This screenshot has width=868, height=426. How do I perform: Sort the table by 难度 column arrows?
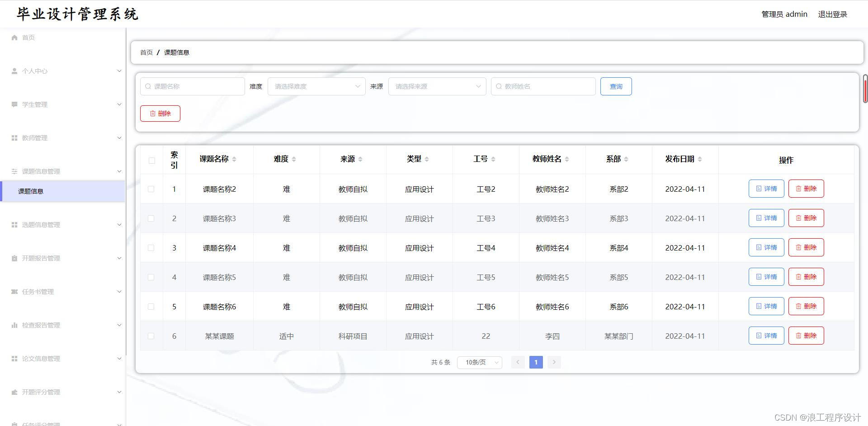tap(294, 159)
